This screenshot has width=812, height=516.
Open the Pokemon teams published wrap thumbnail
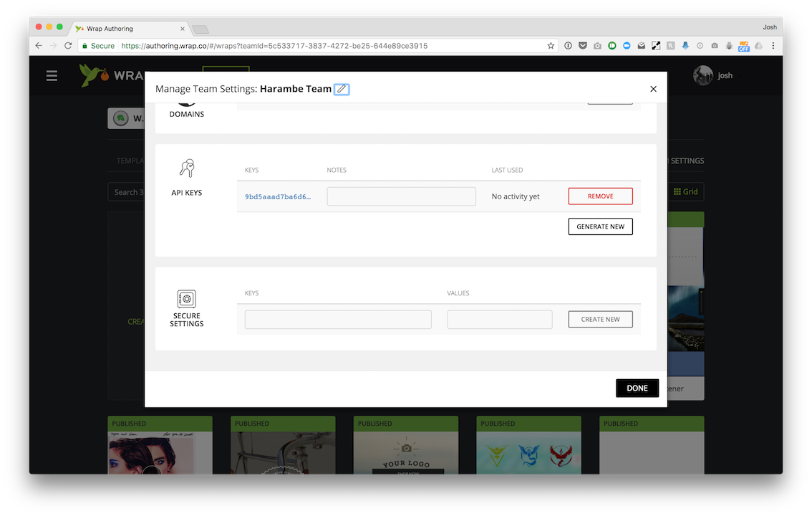point(528,453)
